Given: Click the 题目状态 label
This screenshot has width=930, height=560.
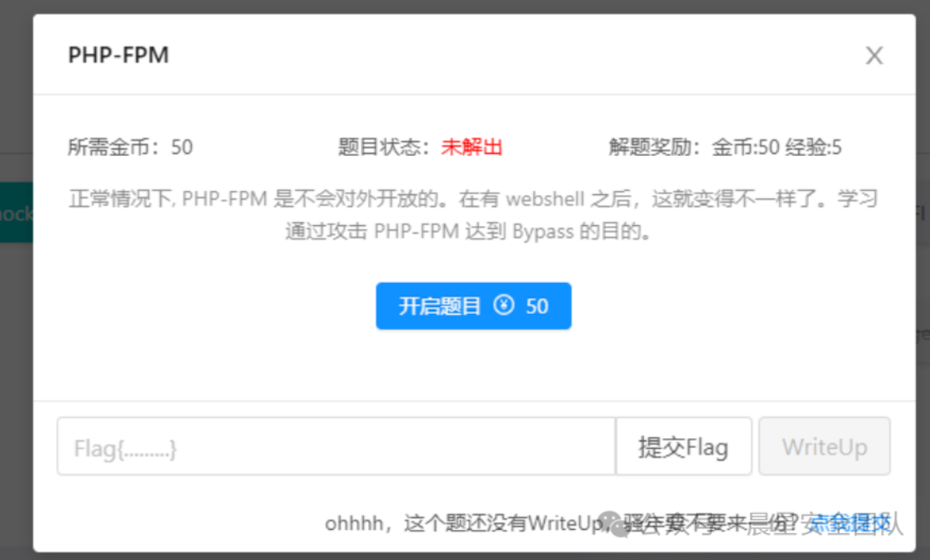Looking at the screenshot, I should click(384, 146).
